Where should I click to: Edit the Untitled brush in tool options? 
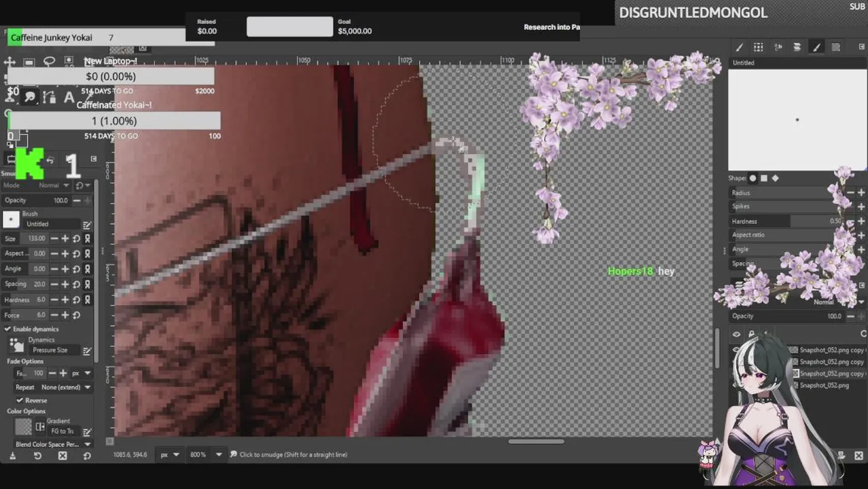(87, 224)
